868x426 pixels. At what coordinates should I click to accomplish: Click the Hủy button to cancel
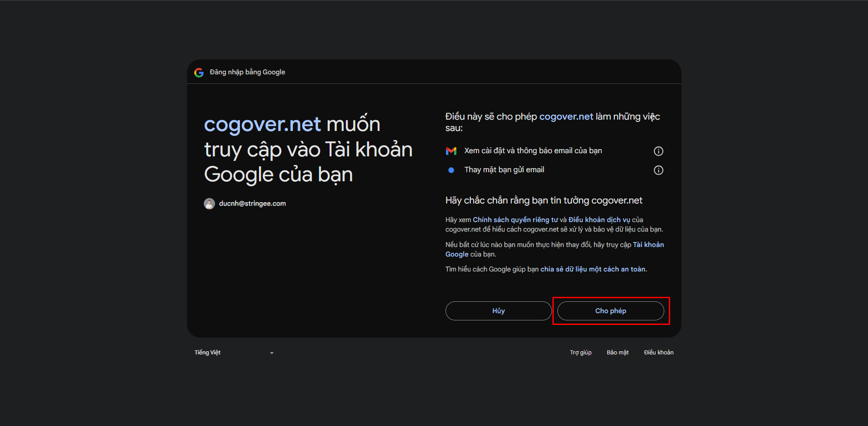coord(498,311)
